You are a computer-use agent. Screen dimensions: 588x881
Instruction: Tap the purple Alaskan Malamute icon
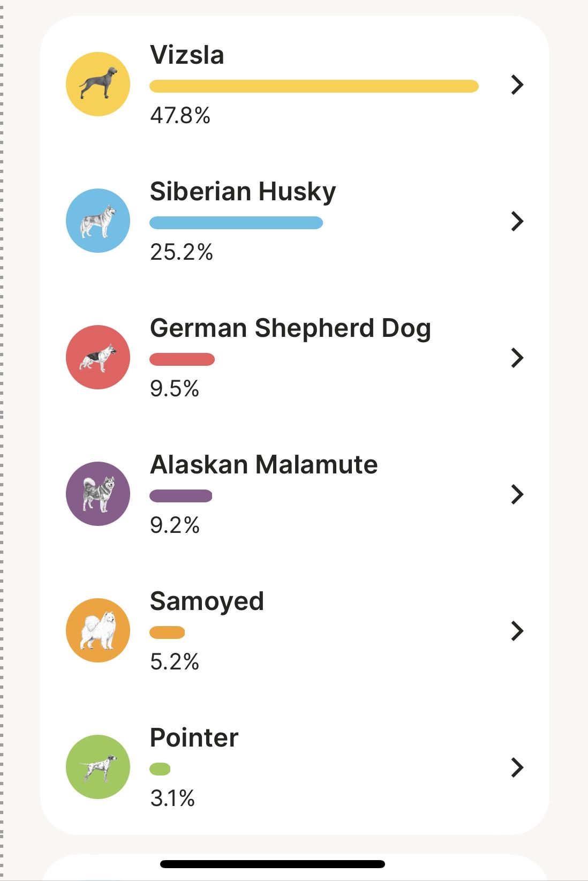click(98, 494)
